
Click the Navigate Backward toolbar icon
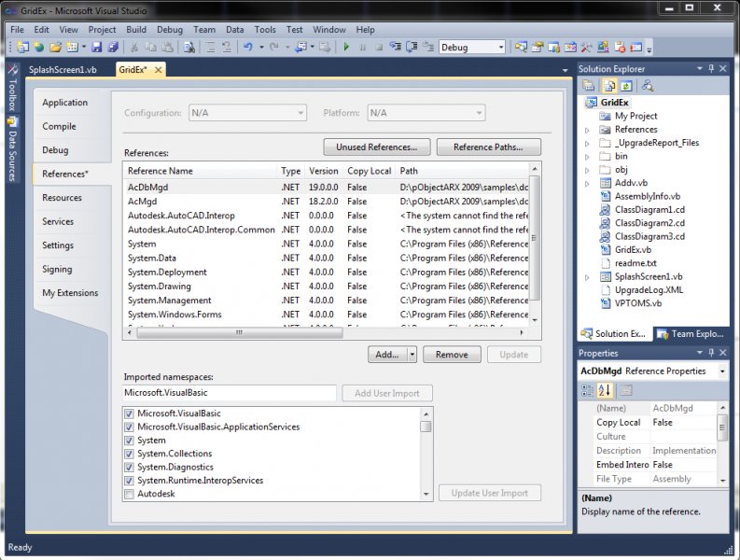point(300,48)
